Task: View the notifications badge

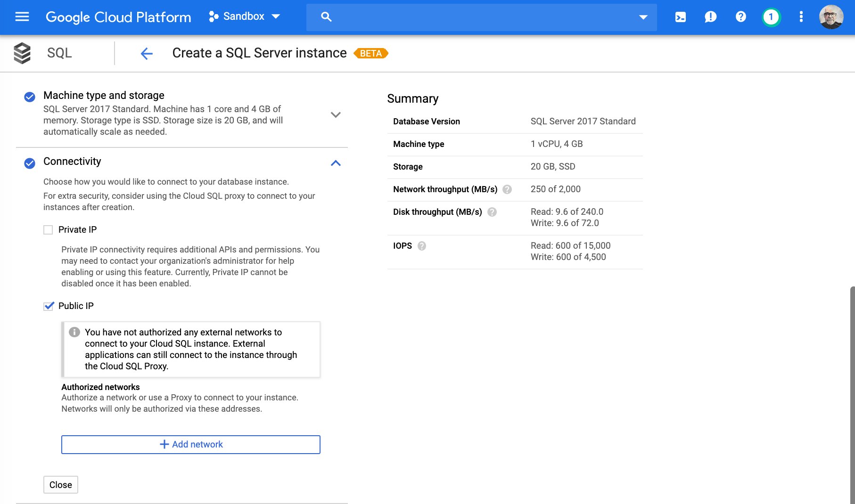Action: pyautogui.click(x=771, y=17)
